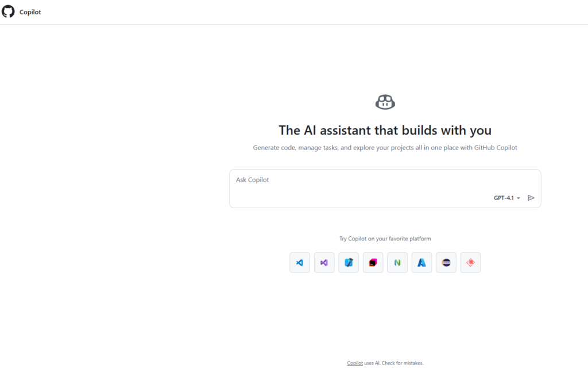Screen dimensions: 588x368
Task: Open the JetBrains platform icon
Action: tap(373, 262)
